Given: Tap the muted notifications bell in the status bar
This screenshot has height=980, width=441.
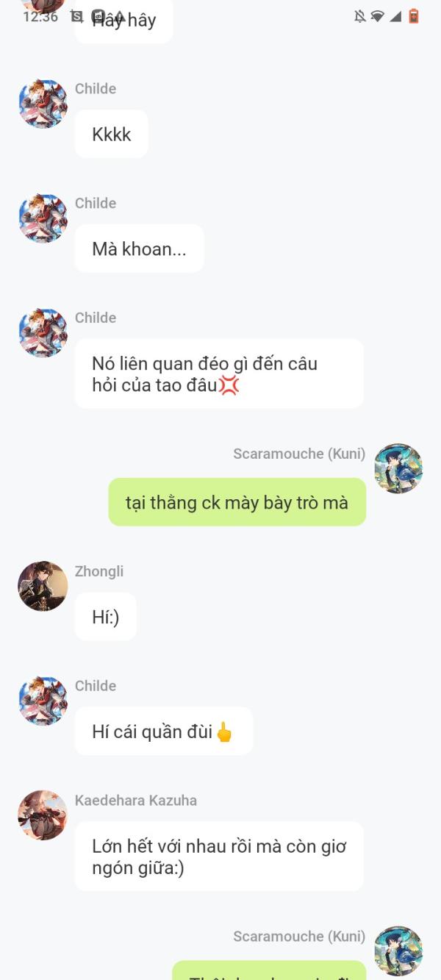Looking at the screenshot, I should click(360, 16).
